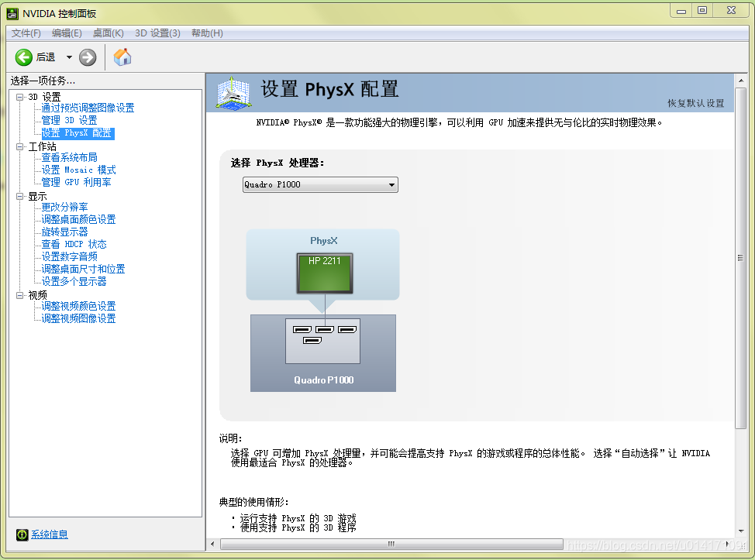Collapse the 3D 设置 tree node
The image size is (755, 560).
tap(19, 97)
